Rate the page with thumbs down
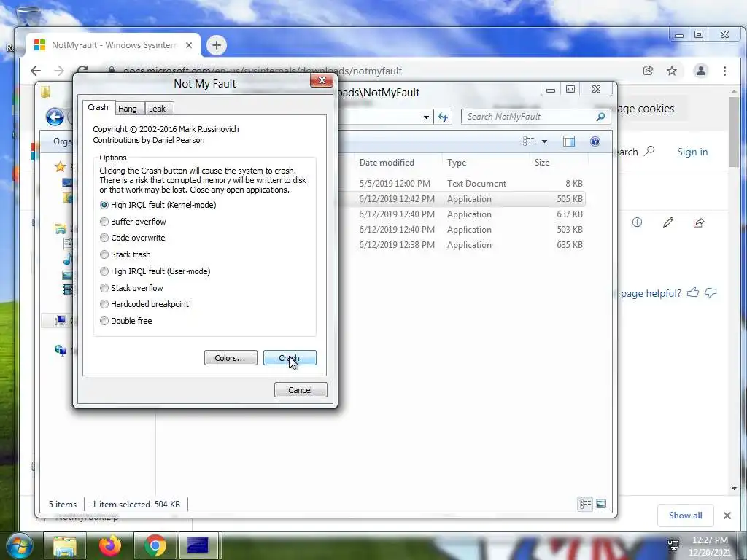Viewport: 747px width, 560px height. (711, 293)
